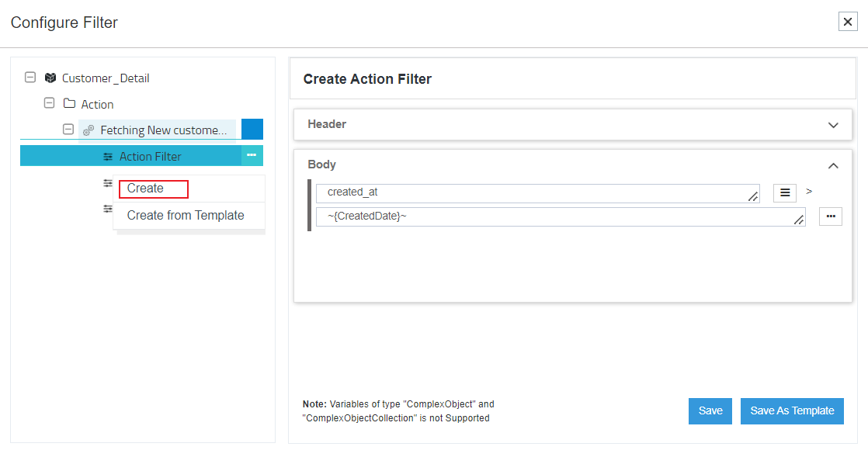Click the filter sliders icon beside Action Filter
The width and height of the screenshot is (868, 471).
pyautogui.click(x=109, y=155)
